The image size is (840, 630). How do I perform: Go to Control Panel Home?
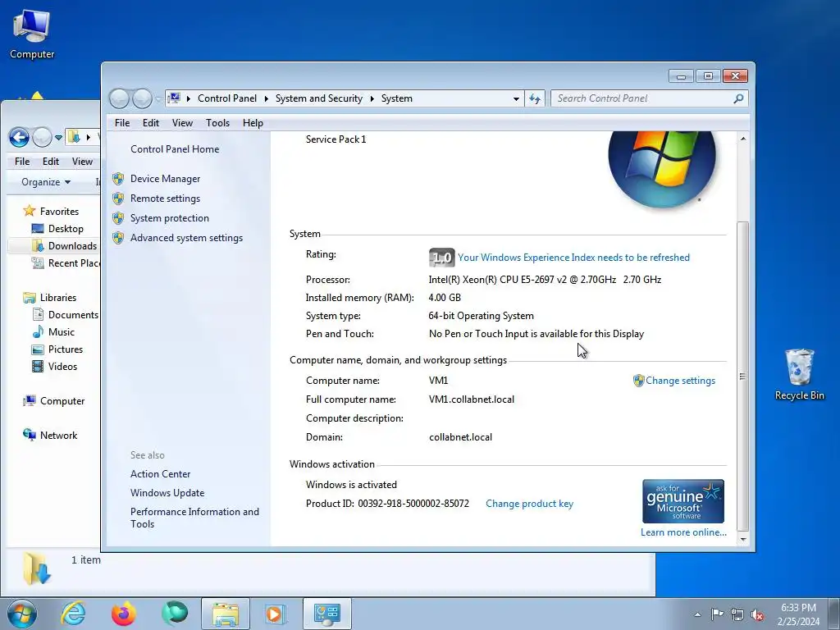click(x=175, y=149)
